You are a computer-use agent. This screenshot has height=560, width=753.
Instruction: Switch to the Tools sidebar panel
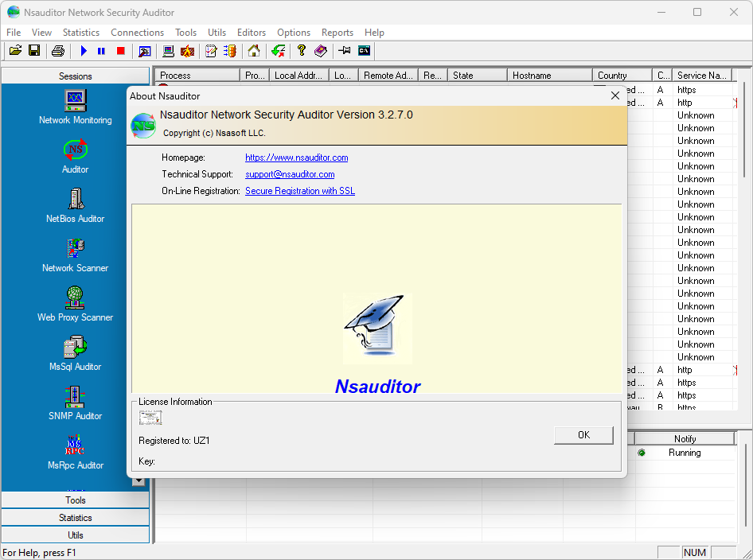coord(76,500)
